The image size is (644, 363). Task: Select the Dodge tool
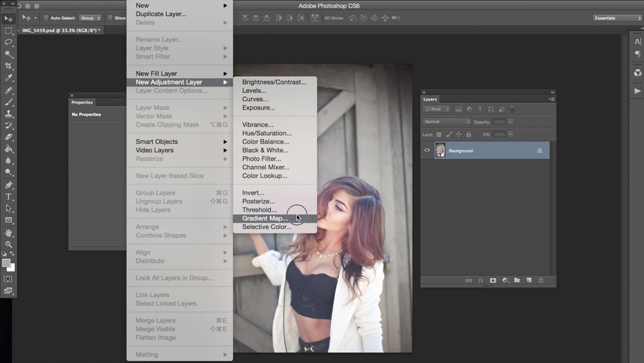[8, 172]
